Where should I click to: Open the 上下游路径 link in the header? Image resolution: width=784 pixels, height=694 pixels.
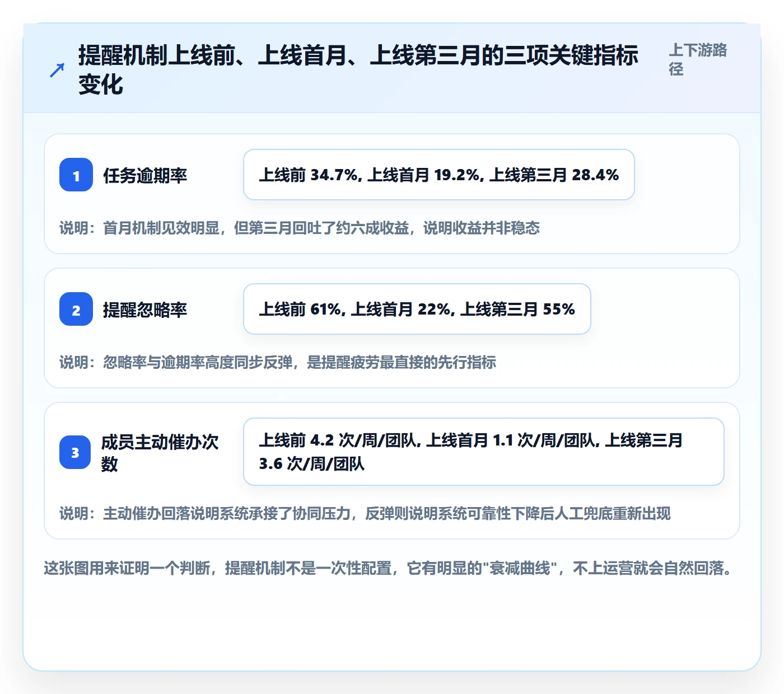tap(698, 59)
